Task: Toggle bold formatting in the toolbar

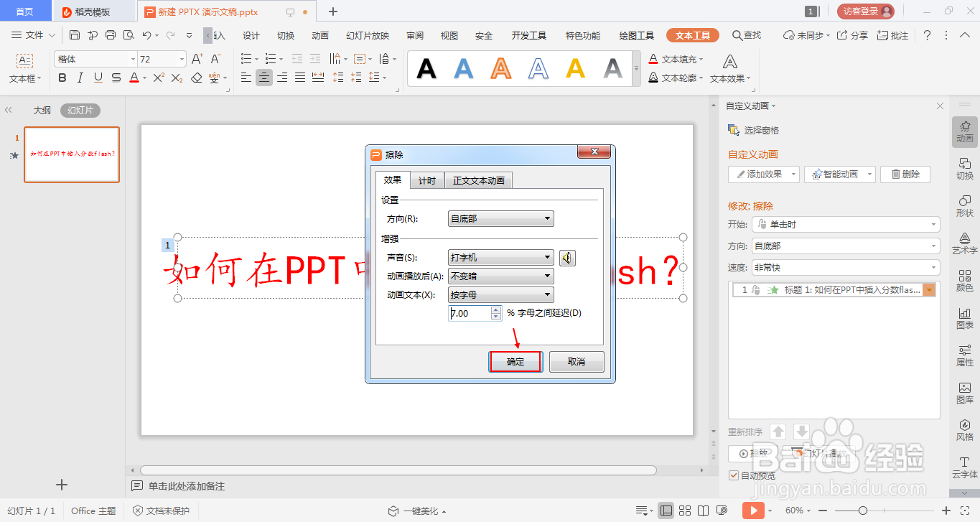Action: pos(62,78)
